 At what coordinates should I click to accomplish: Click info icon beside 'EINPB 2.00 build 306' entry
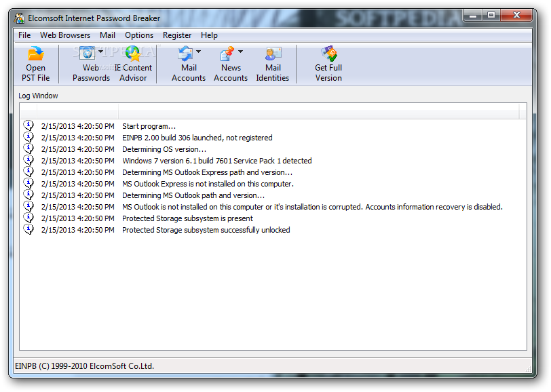(28, 137)
